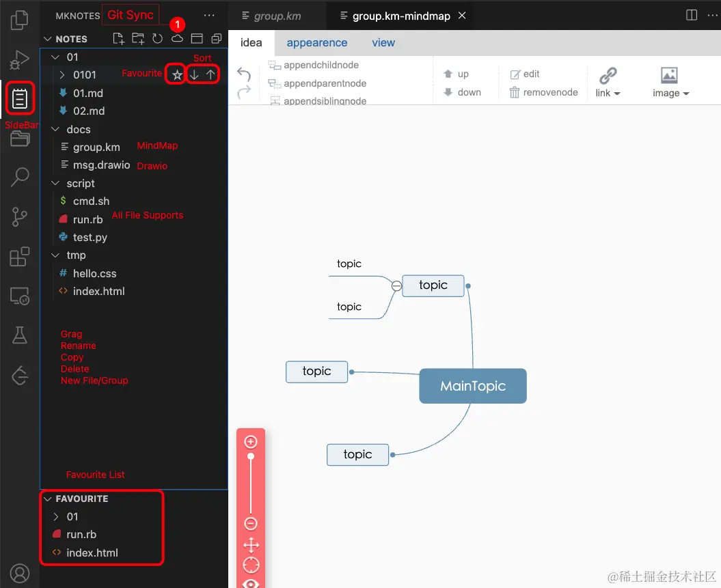Select the MainTopic node
The image size is (721, 588).
pyautogui.click(x=473, y=386)
